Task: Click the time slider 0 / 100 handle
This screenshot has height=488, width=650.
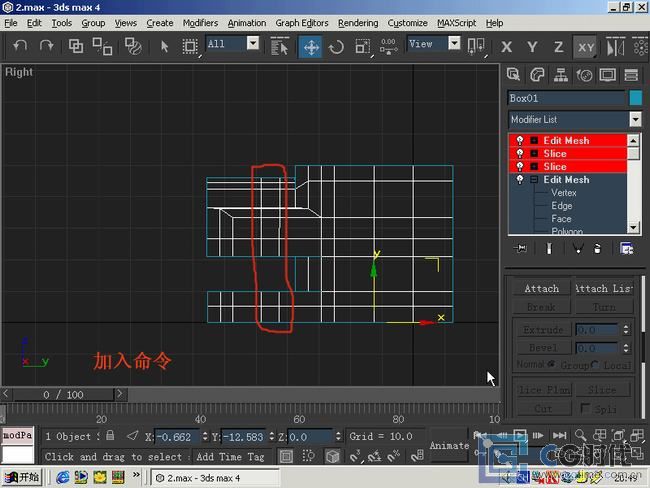Action: pos(63,394)
